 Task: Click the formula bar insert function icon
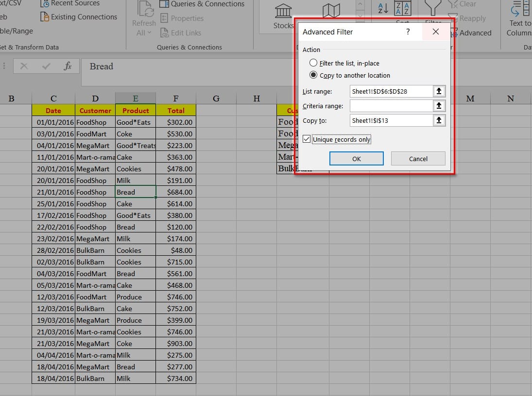[x=68, y=66]
